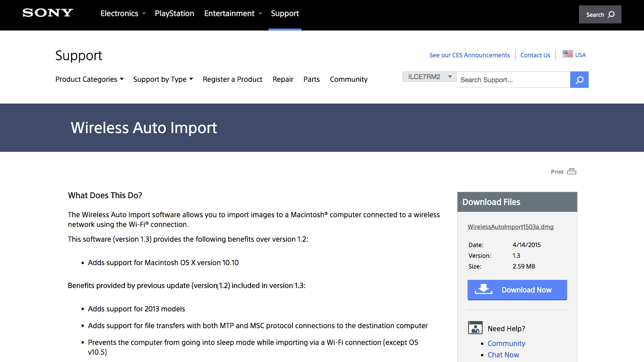
Task: Click the printer icon next to Print
Action: click(x=572, y=172)
